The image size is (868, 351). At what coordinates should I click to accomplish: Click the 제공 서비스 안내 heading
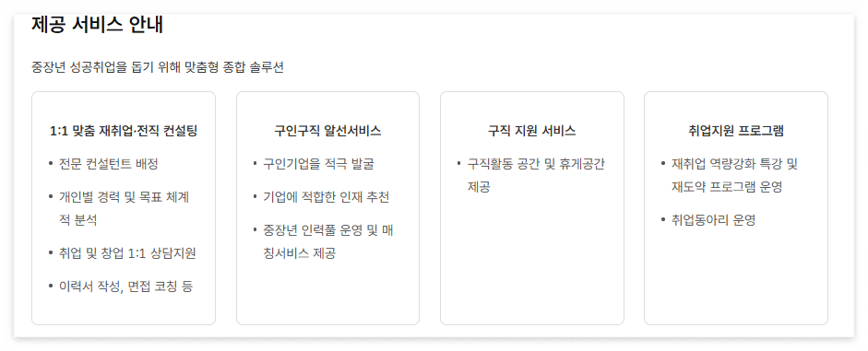point(98,26)
